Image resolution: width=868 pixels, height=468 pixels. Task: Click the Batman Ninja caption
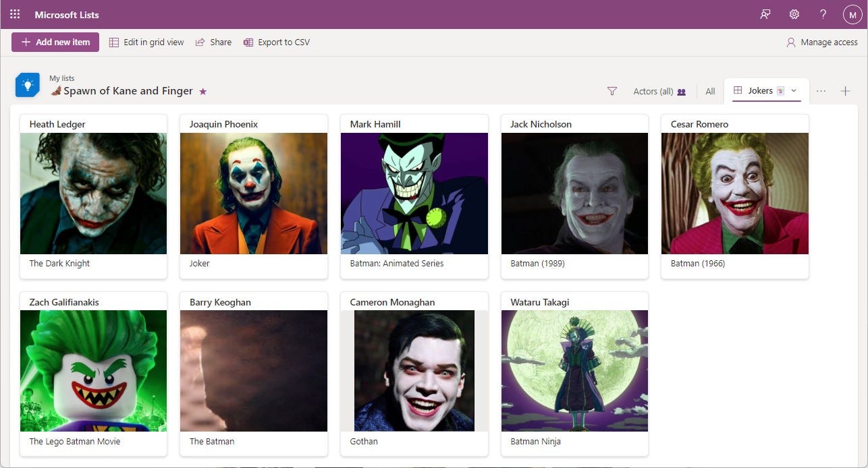coord(536,442)
